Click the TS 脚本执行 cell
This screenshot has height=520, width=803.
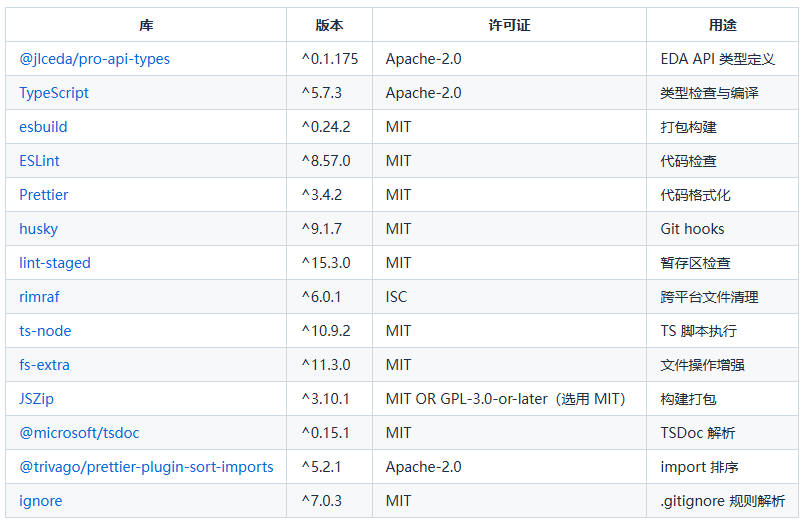[722, 330]
